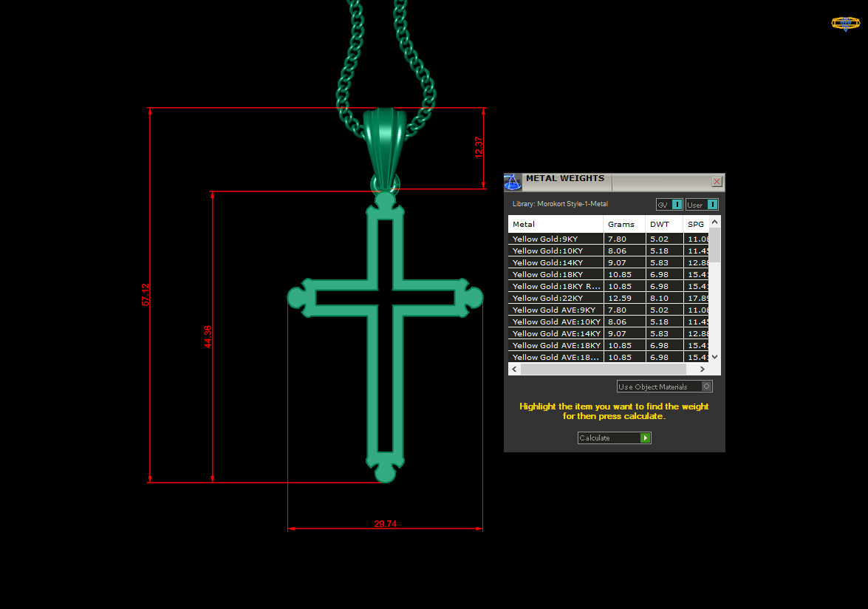The image size is (868, 609).
Task: Click the METAL WEIGHTS title bar
Action: pyautogui.click(x=615, y=182)
